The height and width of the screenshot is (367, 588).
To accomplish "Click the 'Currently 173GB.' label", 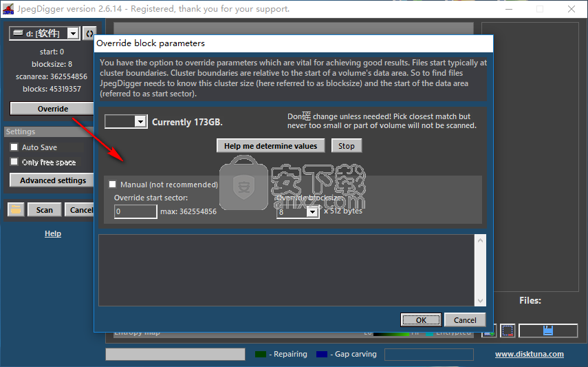I will point(187,122).
